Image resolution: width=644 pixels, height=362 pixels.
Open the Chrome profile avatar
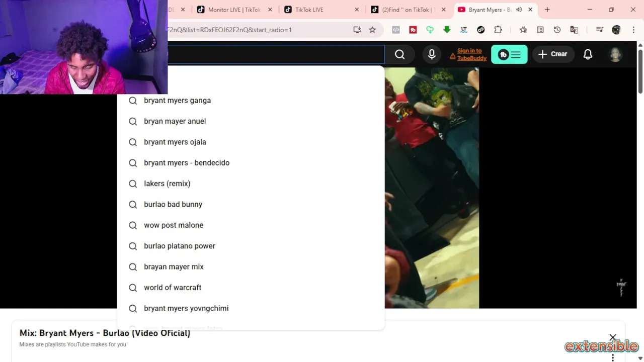[x=616, y=30]
